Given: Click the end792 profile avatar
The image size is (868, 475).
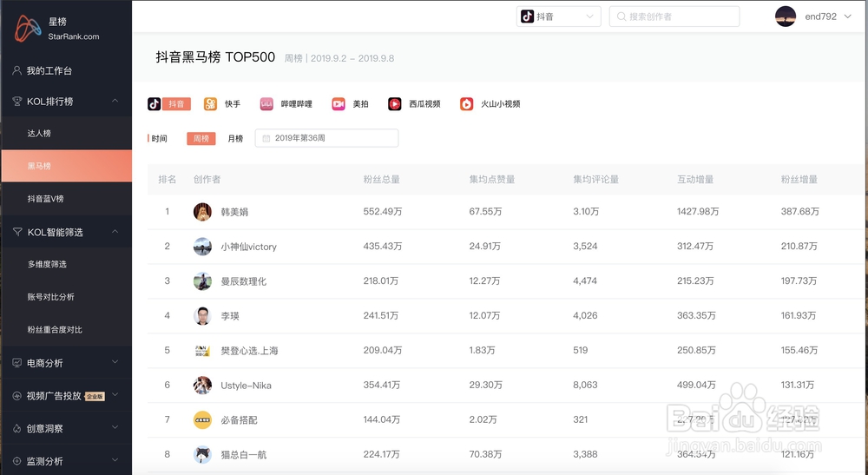Looking at the screenshot, I should [x=786, y=16].
